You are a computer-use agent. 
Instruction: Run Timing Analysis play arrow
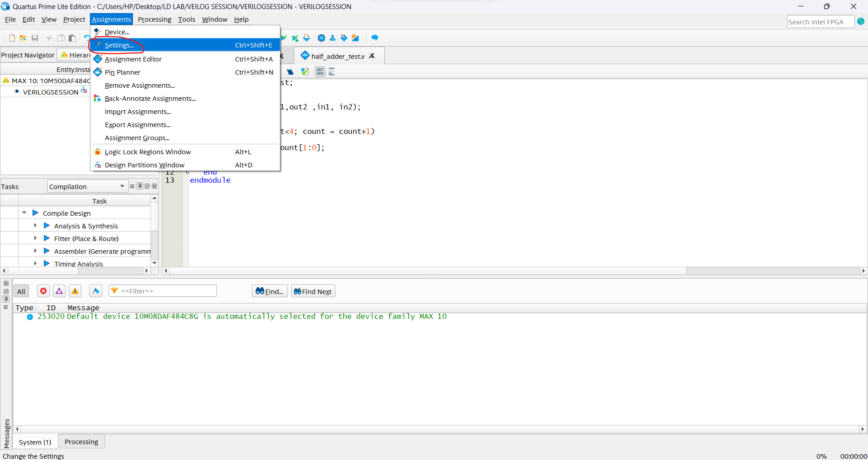(47, 263)
